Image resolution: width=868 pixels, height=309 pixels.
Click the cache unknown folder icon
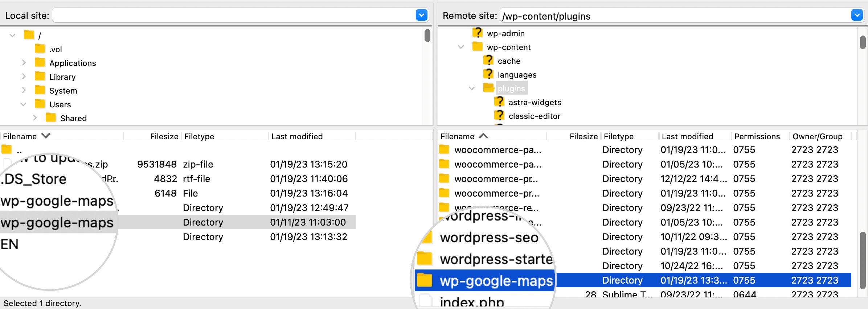click(x=488, y=60)
